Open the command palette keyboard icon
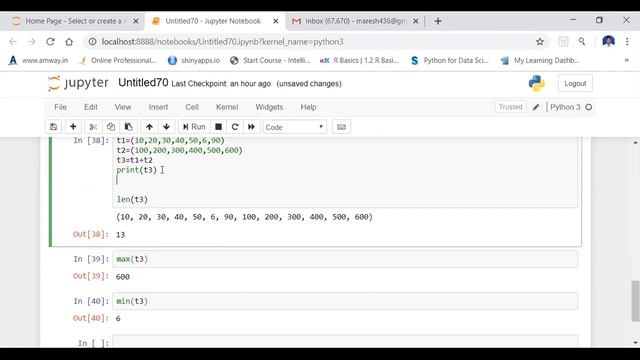 pyautogui.click(x=342, y=127)
